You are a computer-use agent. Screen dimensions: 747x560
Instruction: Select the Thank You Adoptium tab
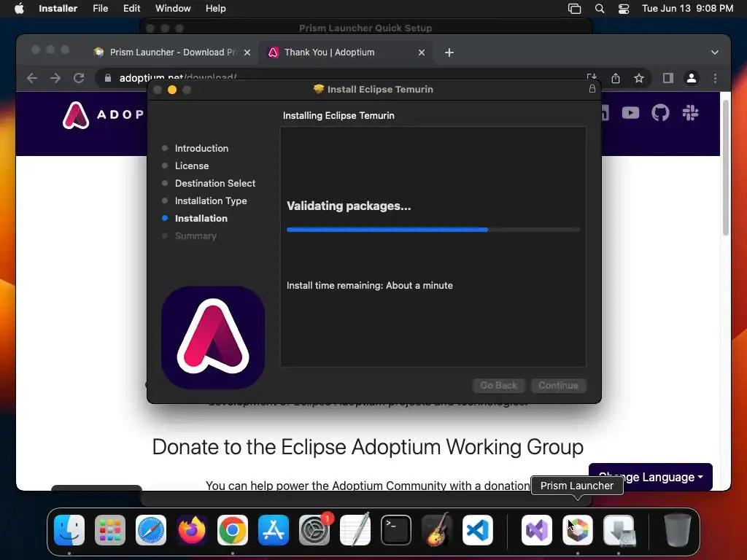point(347,52)
